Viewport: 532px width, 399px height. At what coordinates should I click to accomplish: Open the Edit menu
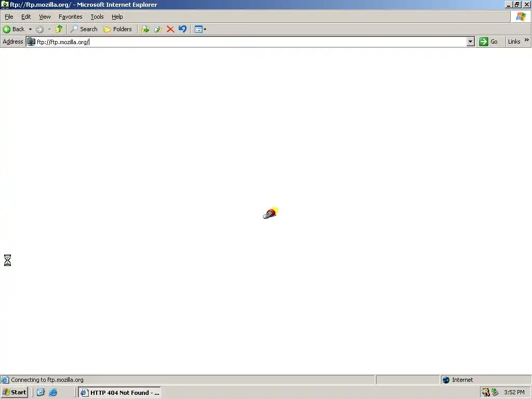click(26, 17)
